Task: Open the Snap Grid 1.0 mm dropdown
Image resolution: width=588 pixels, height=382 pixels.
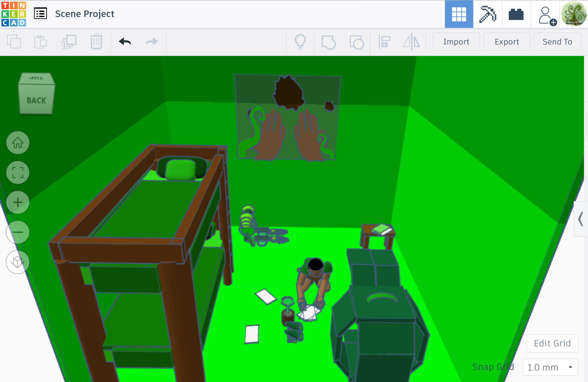Action: point(550,367)
